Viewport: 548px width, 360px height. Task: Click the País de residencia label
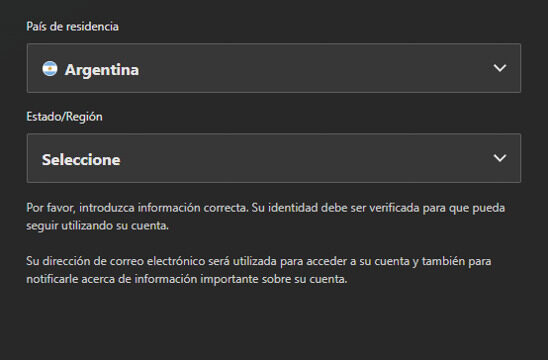72,27
